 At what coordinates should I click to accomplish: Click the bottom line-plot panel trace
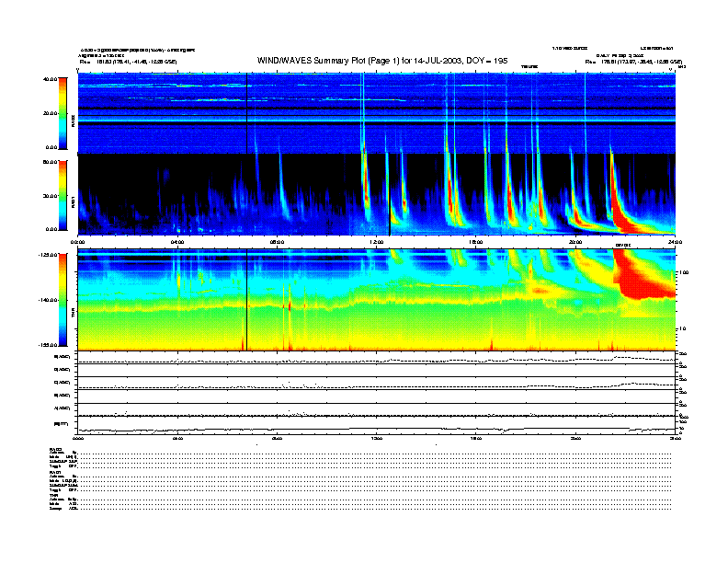click(x=376, y=430)
